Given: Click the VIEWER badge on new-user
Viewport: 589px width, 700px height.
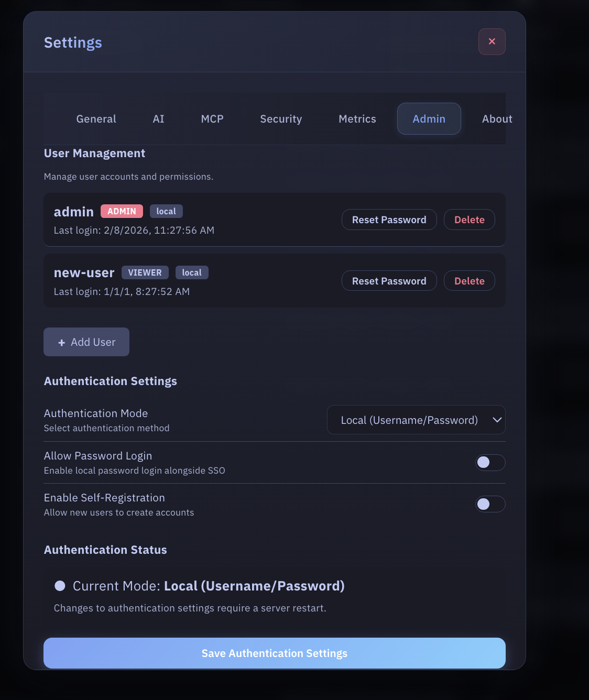Looking at the screenshot, I should click(145, 272).
